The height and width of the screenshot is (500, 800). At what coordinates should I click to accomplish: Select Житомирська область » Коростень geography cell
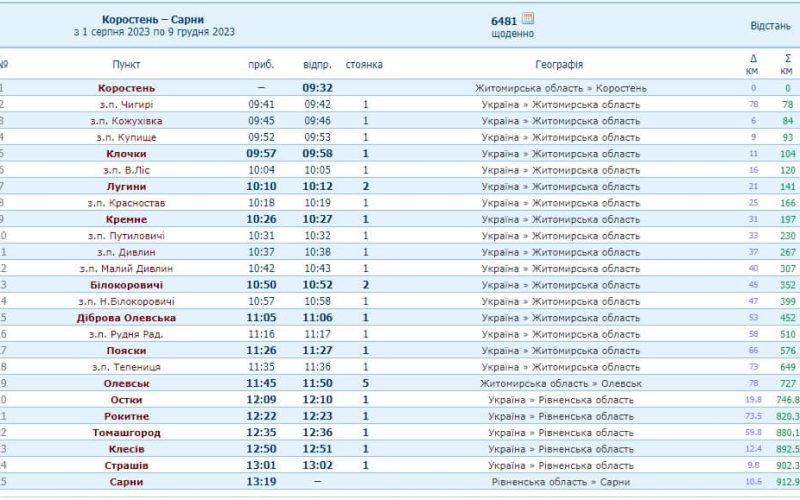tap(561, 88)
